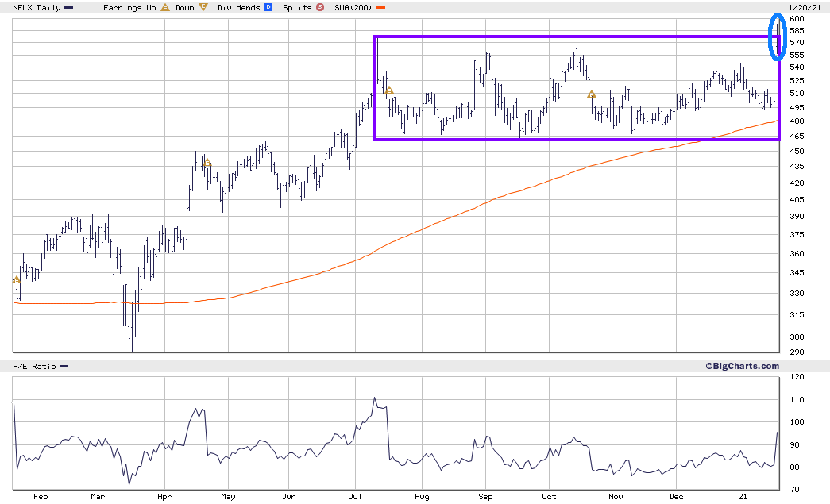Click the late-October earnings marker on the price chart
The height and width of the screenshot is (504, 830).
[591, 94]
